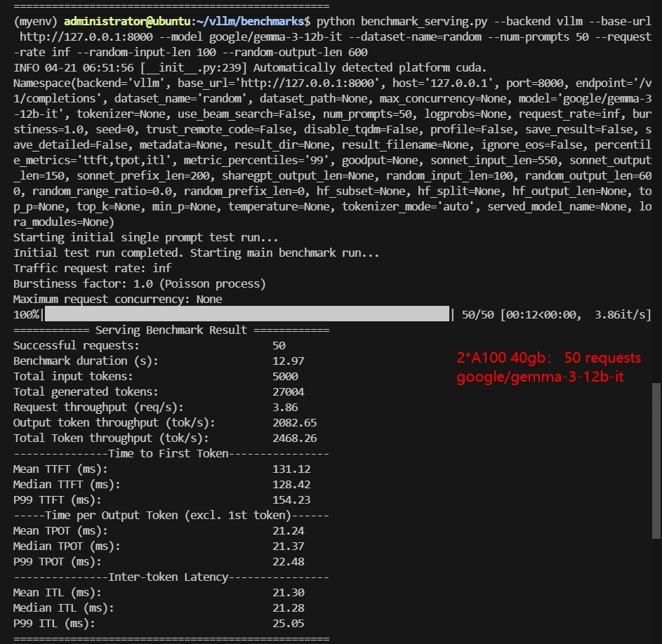Click the 'P99 ITL (ms):' label
The height and width of the screenshot is (644, 662).
click(54, 624)
